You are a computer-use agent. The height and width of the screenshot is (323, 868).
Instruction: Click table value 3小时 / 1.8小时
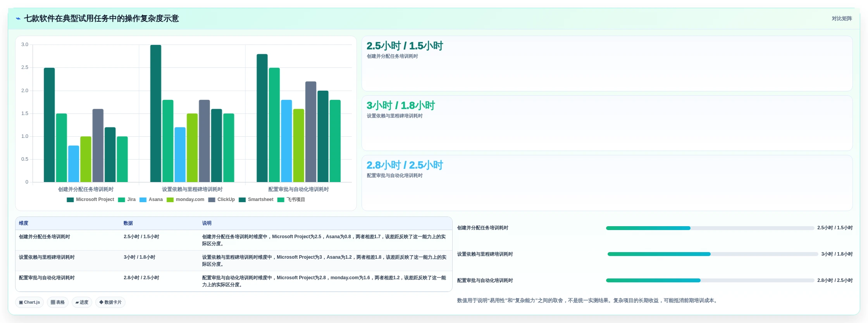139,257
